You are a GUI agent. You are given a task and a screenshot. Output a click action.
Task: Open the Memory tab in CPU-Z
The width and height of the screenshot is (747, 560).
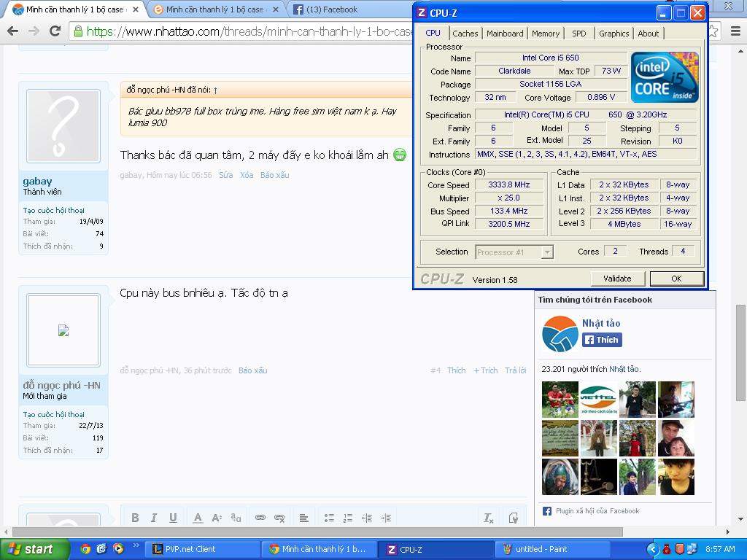pyautogui.click(x=546, y=34)
